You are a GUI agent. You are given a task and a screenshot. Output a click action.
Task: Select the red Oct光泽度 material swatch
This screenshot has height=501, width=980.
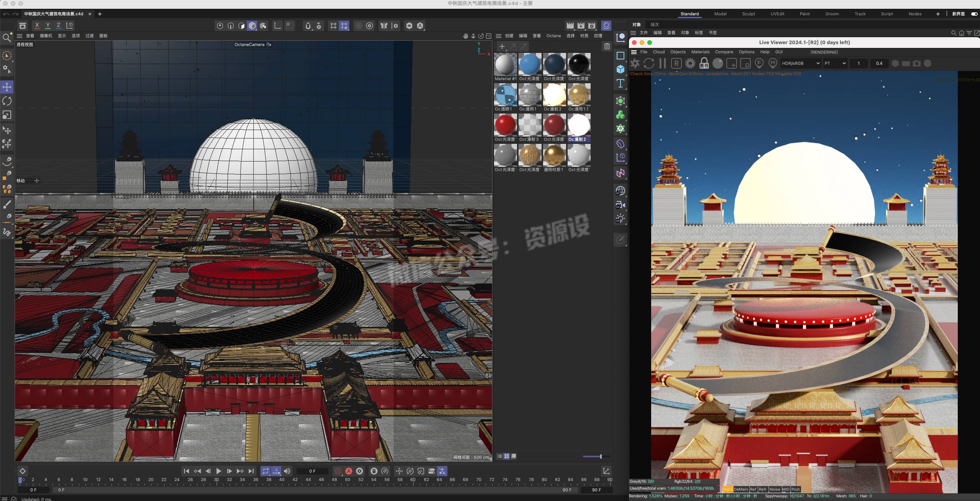(x=505, y=125)
